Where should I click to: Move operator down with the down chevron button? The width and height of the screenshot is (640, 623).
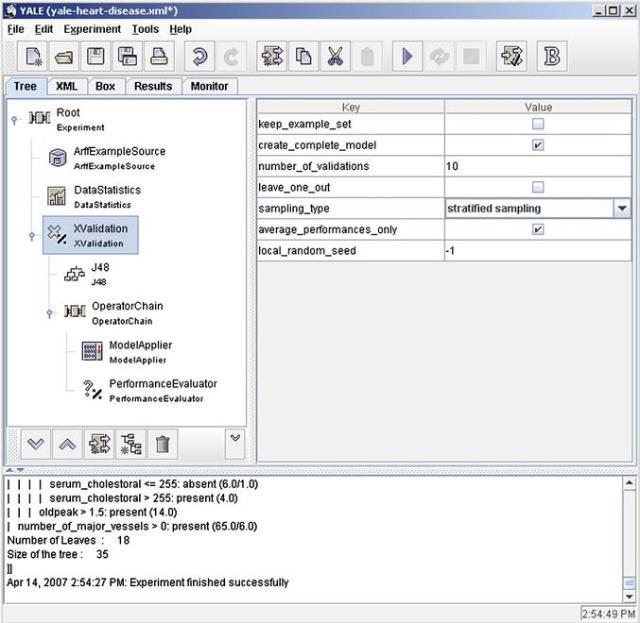coord(36,444)
